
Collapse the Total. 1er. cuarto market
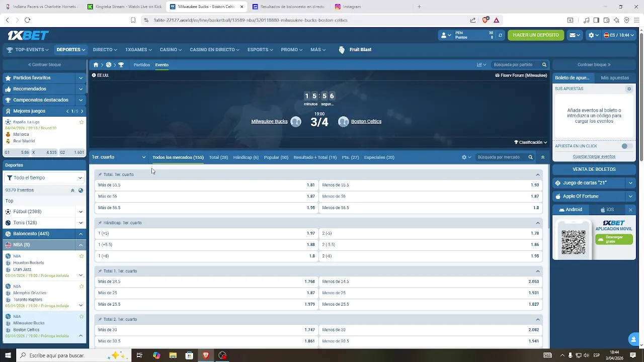tap(538, 174)
